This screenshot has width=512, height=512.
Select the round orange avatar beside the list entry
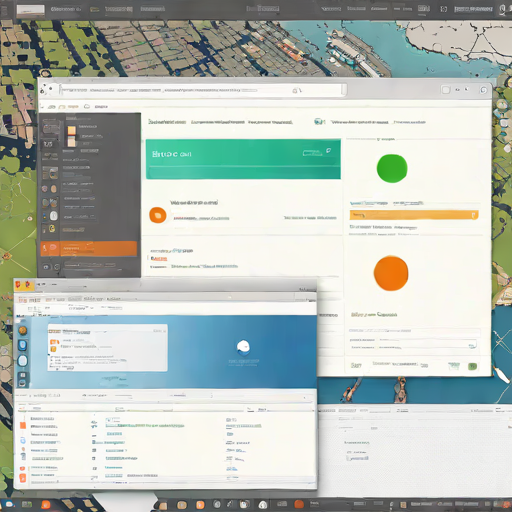coord(158,215)
